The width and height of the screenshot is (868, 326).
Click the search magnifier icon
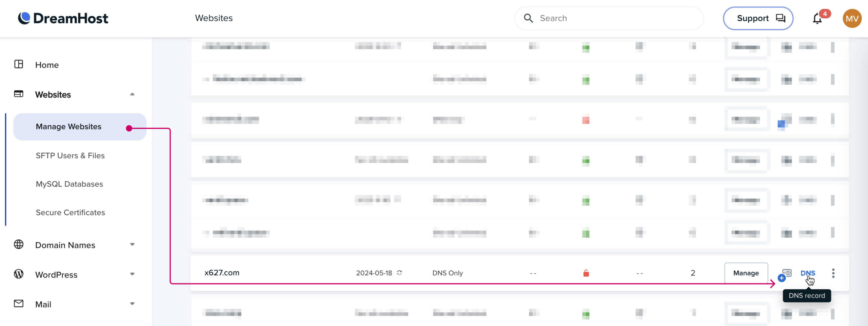[528, 18]
